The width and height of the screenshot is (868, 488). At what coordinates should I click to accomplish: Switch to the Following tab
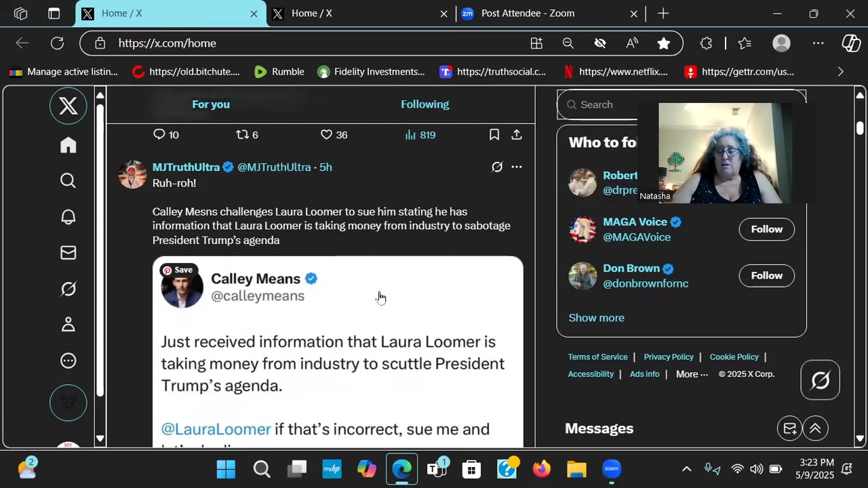pyautogui.click(x=425, y=104)
